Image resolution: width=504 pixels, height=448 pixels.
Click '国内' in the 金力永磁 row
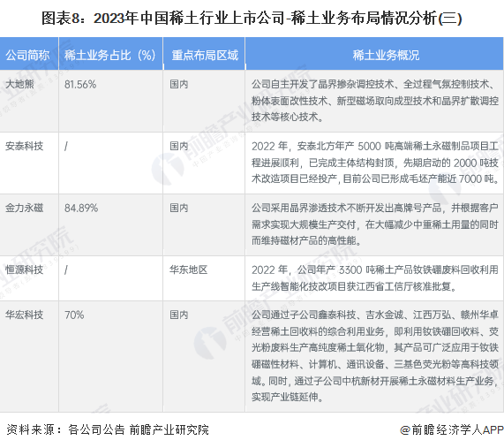coord(179,208)
